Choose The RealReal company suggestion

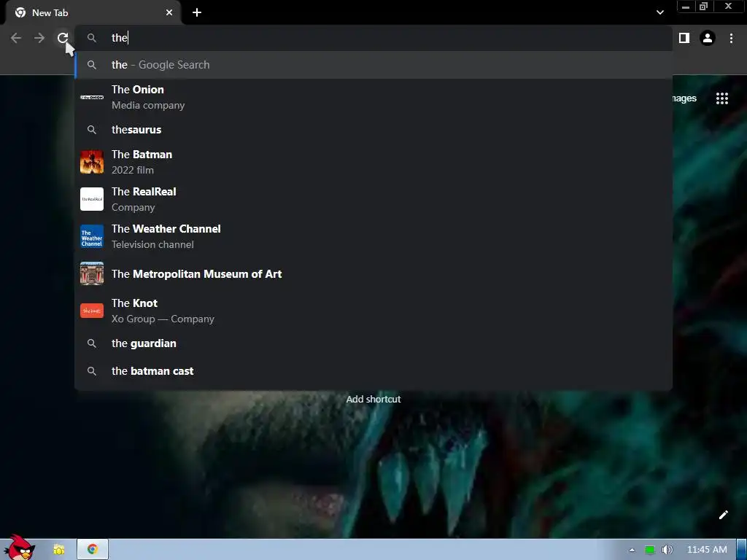click(x=373, y=199)
